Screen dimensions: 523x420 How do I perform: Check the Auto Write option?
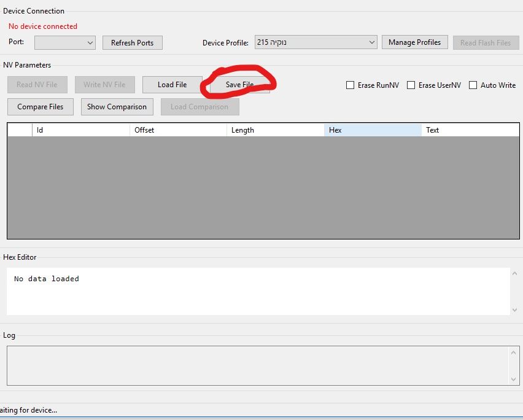click(473, 85)
